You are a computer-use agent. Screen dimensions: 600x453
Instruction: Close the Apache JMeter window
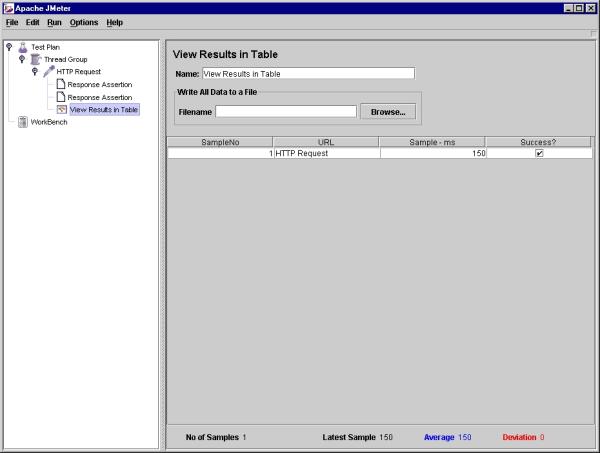click(590, 8)
